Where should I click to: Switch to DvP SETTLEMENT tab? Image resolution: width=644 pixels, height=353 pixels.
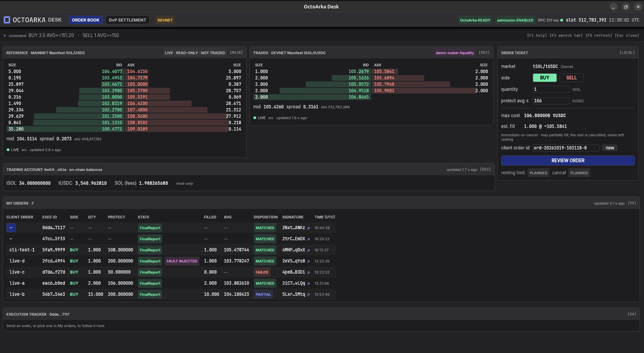[x=127, y=20]
